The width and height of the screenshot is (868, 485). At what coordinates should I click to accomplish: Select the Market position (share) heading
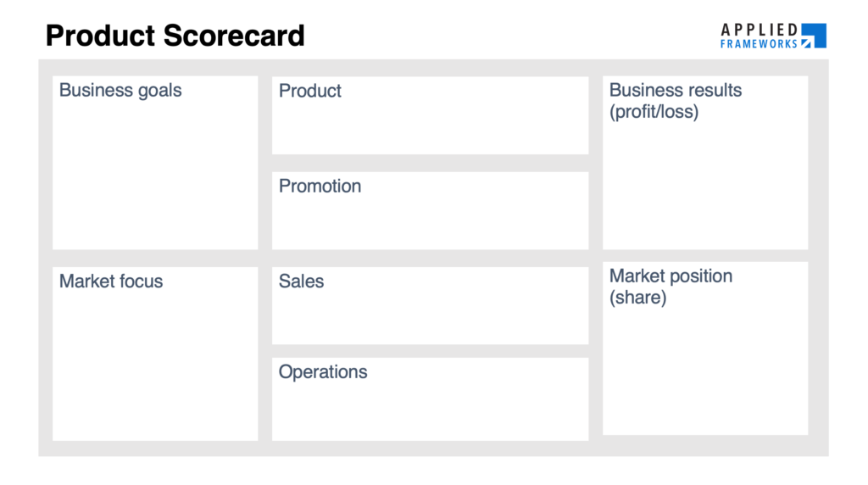coord(671,287)
